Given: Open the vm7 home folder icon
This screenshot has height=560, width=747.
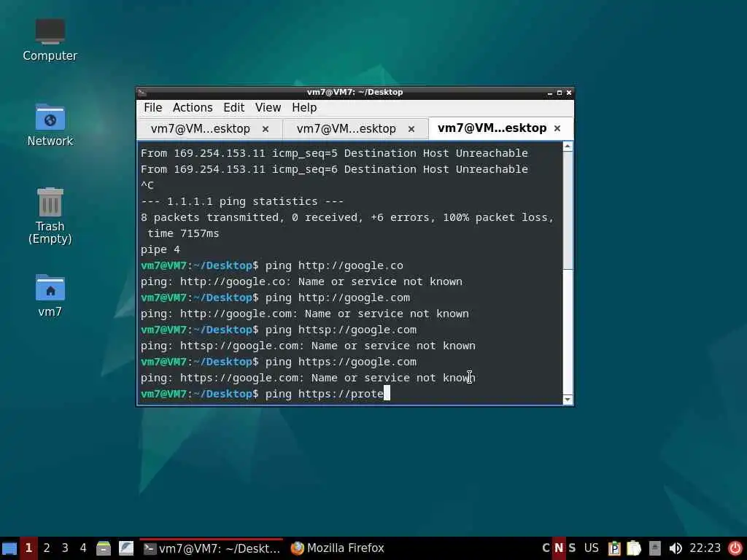Looking at the screenshot, I should pos(50,295).
